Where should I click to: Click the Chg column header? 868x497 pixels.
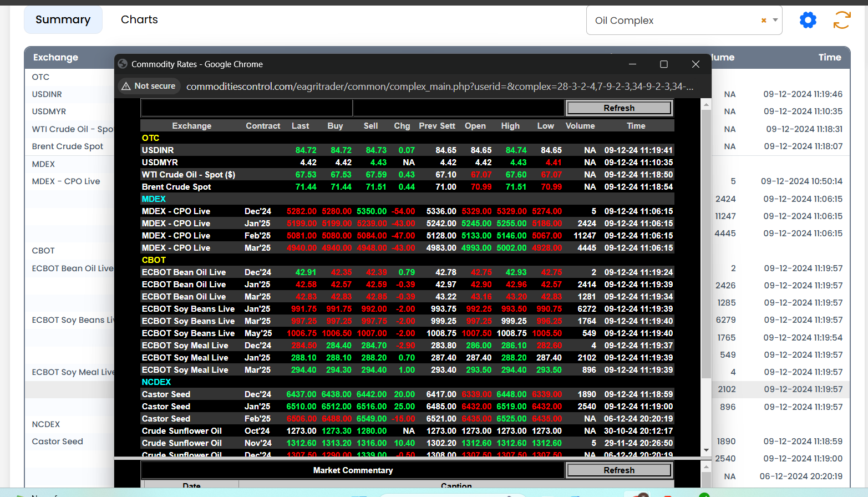click(x=402, y=126)
